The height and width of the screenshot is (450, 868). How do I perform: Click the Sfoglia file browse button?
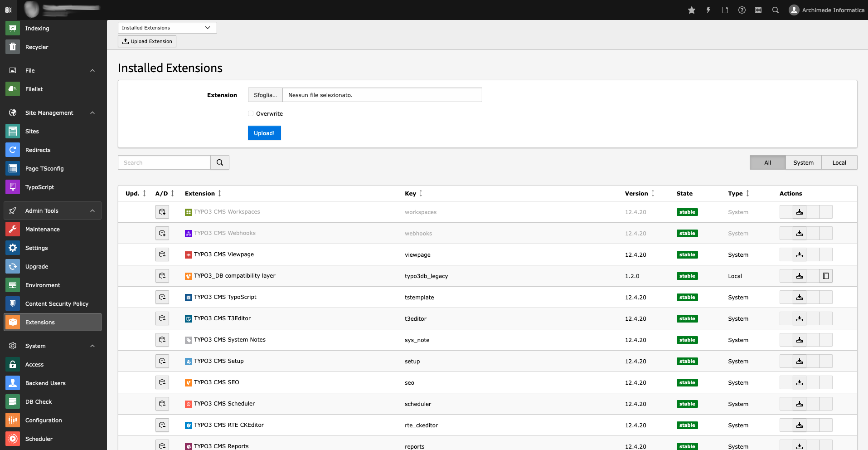(265, 95)
